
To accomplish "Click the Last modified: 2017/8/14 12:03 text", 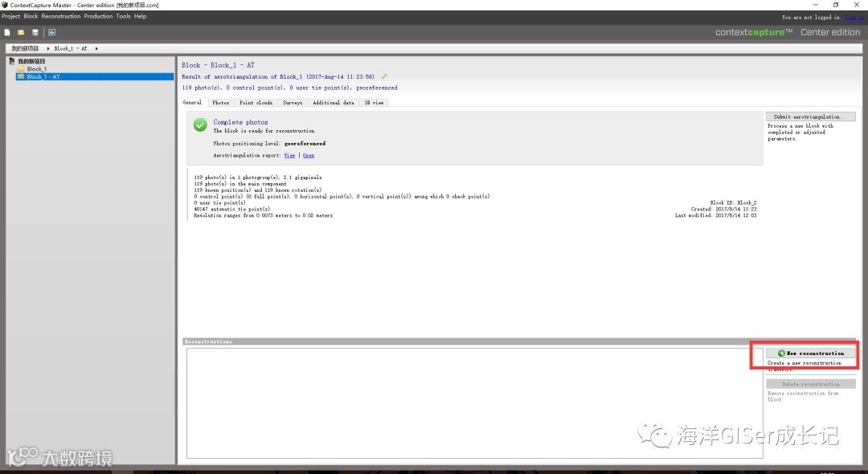I will point(716,215).
